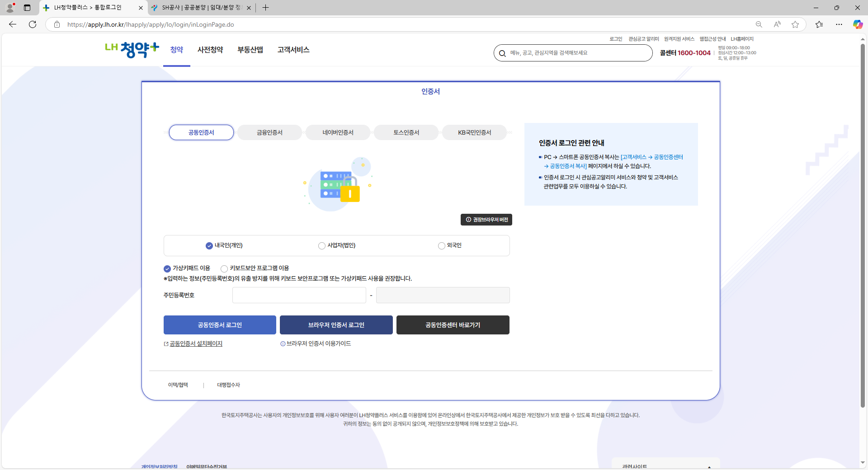Go back using browser back arrow

point(13,24)
